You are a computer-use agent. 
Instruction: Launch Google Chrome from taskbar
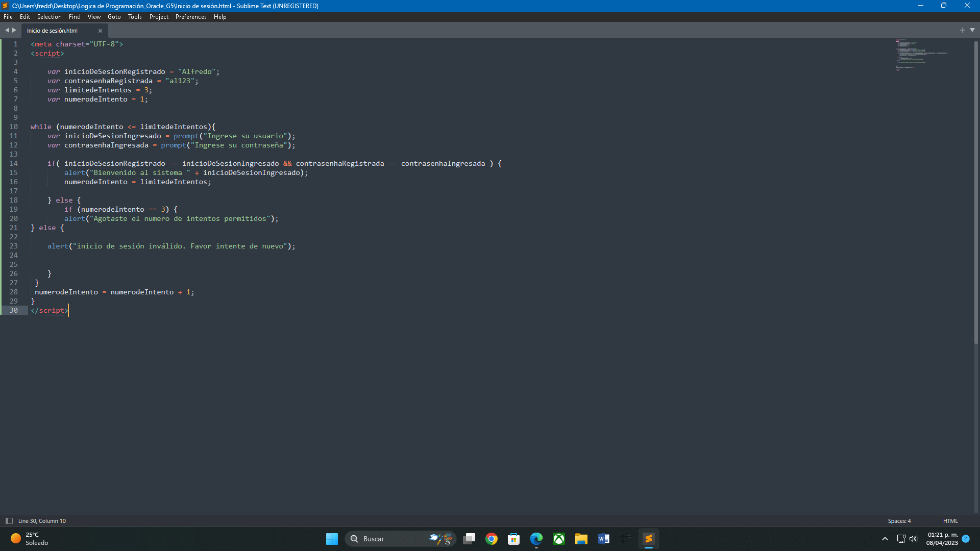[492, 539]
